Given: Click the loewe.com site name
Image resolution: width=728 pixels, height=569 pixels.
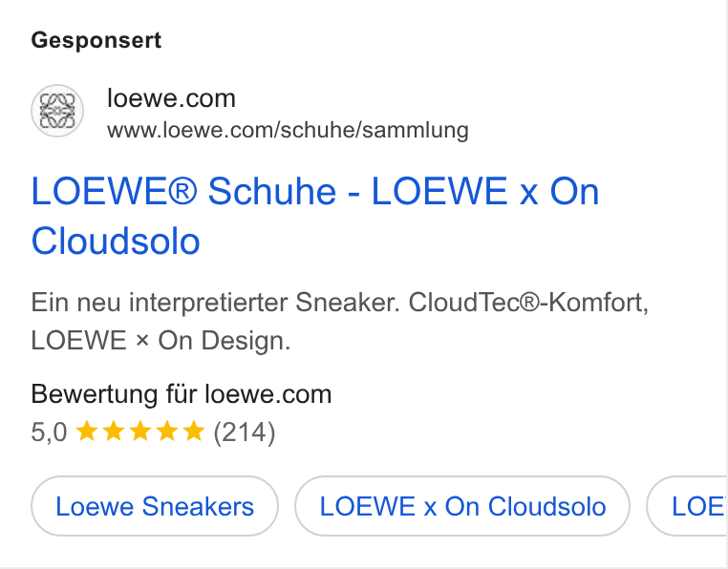Looking at the screenshot, I should pyautogui.click(x=171, y=98).
